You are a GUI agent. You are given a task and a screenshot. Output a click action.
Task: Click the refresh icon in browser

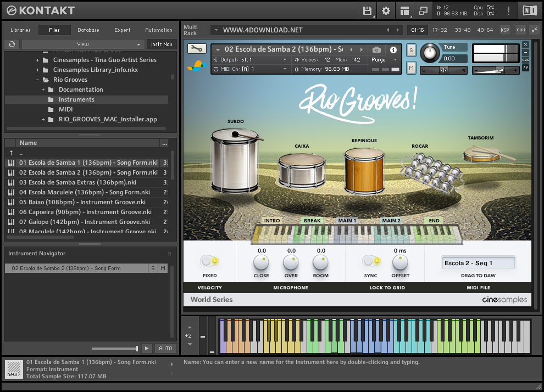pos(11,44)
